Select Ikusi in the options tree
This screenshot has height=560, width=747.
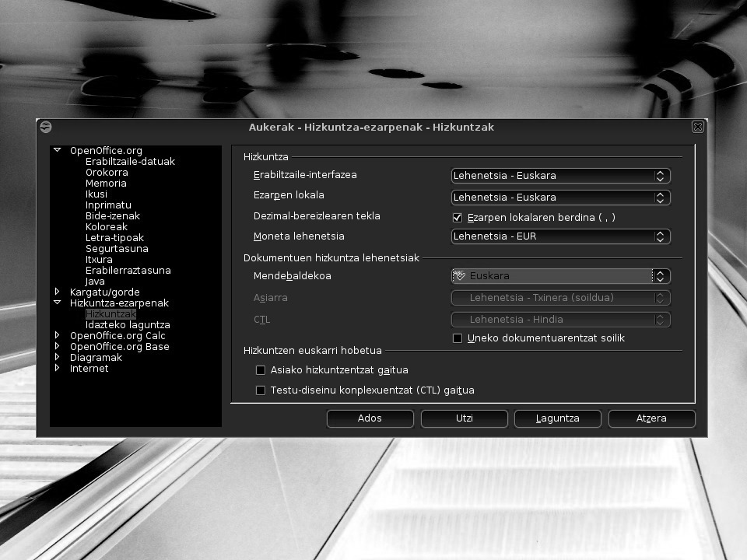point(96,194)
